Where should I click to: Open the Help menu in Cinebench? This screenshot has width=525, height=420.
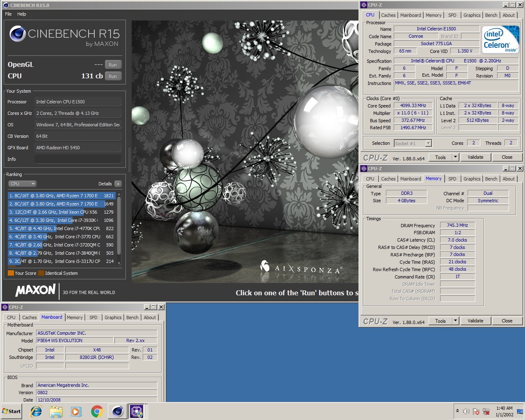tap(22, 14)
